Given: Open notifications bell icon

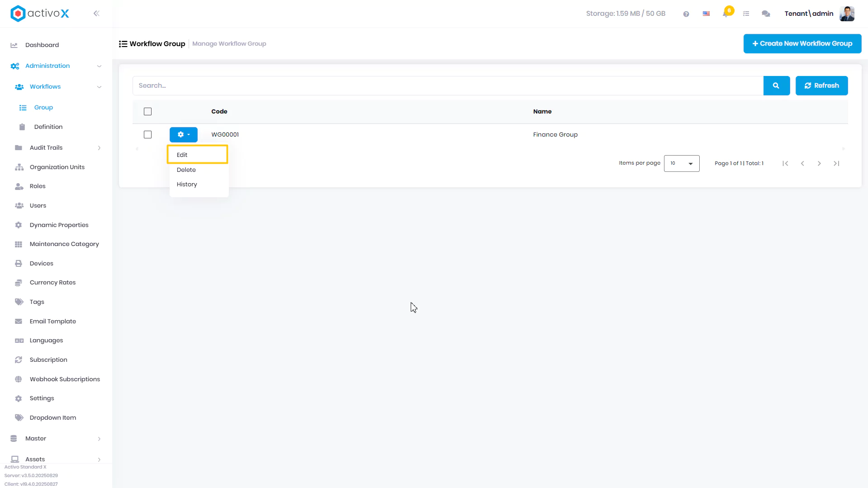Looking at the screenshot, I should tap(726, 14).
